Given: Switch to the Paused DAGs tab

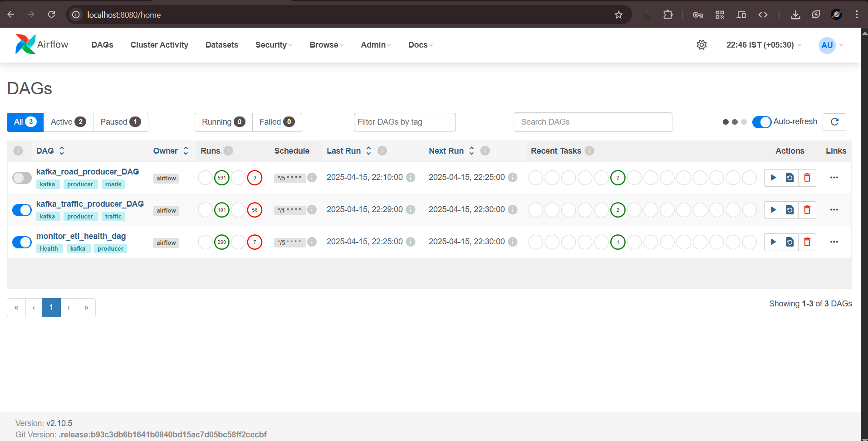Looking at the screenshot, I should [x=120, y=122].
